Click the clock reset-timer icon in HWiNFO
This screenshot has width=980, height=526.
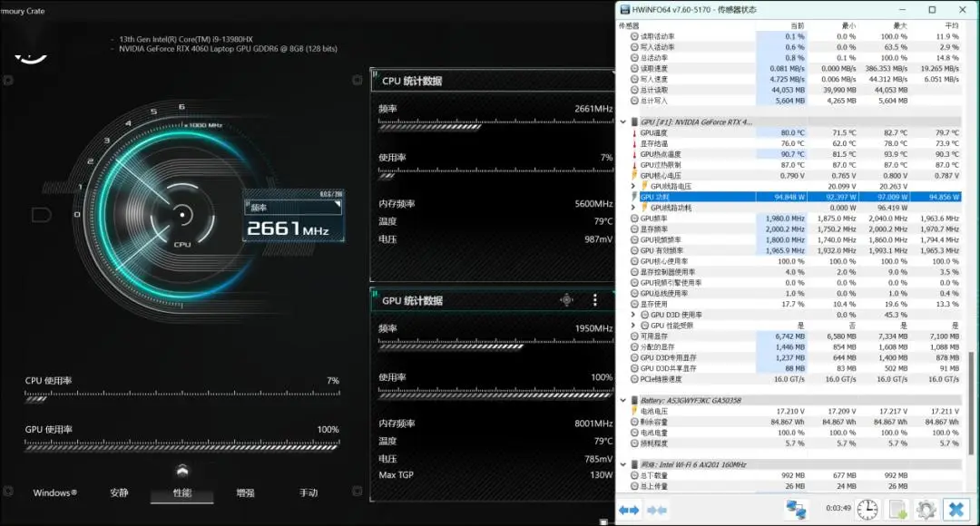867,509
